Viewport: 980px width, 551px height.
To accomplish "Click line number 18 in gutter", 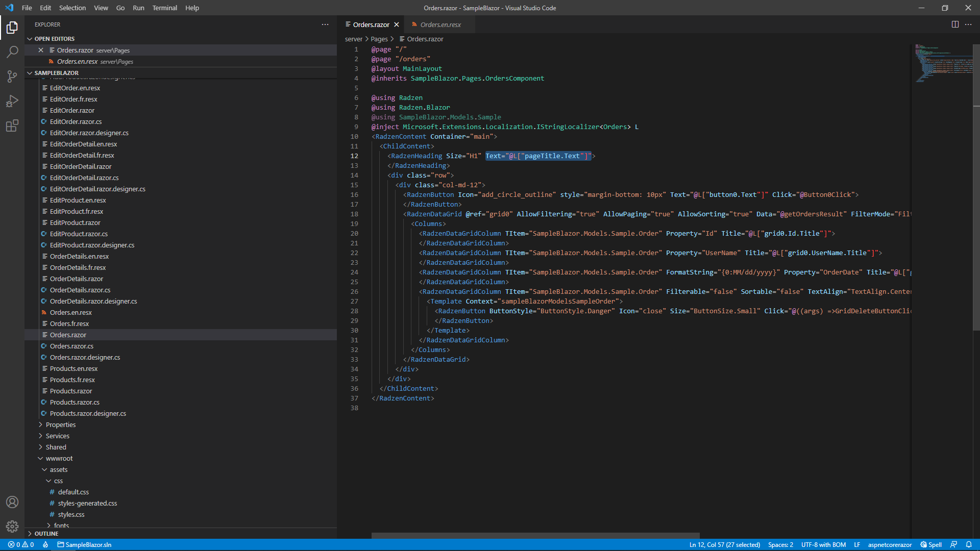I will point(354,214).
